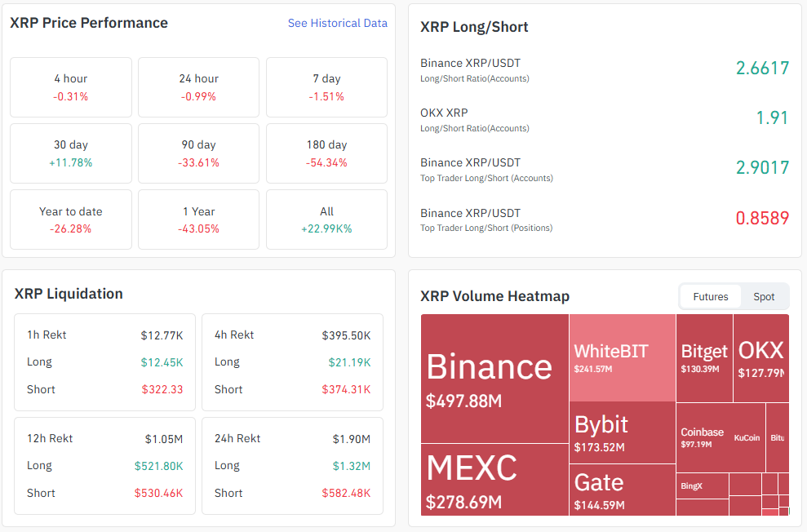Switch heatmap to the Spot tab
The height and width of the screenshot is (532, 807).
764,297
